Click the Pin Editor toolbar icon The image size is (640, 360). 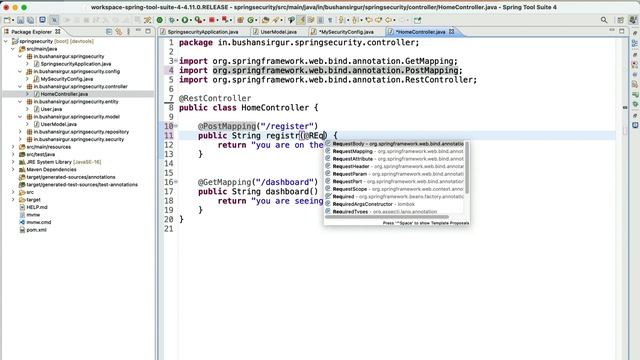[418, 20]
